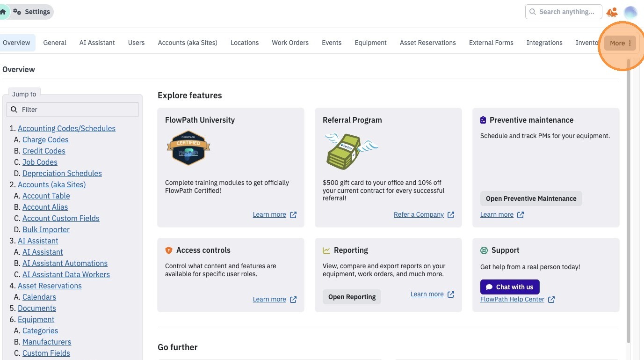This screenshot has width=644, height=360.
Task: Open Learn more in Access controls card
Action: tap(269, 299)
